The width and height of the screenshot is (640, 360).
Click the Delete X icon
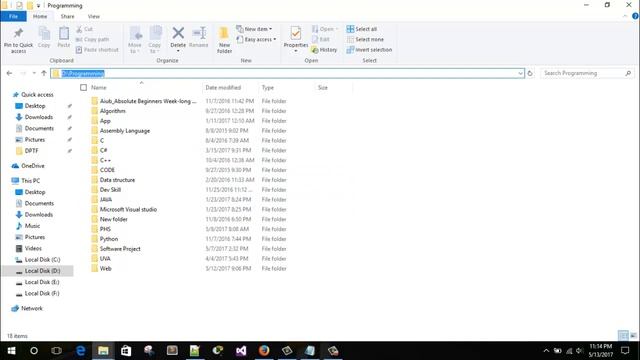[178, 33]
